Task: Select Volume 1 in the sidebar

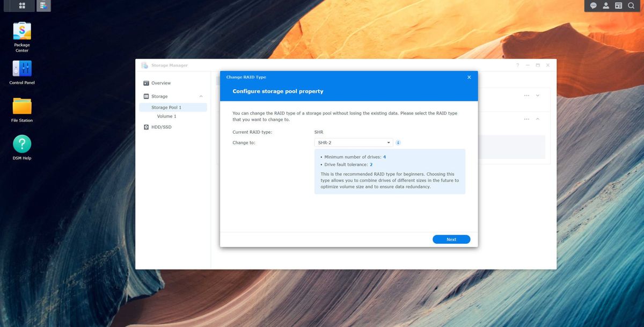Action: 166,116
